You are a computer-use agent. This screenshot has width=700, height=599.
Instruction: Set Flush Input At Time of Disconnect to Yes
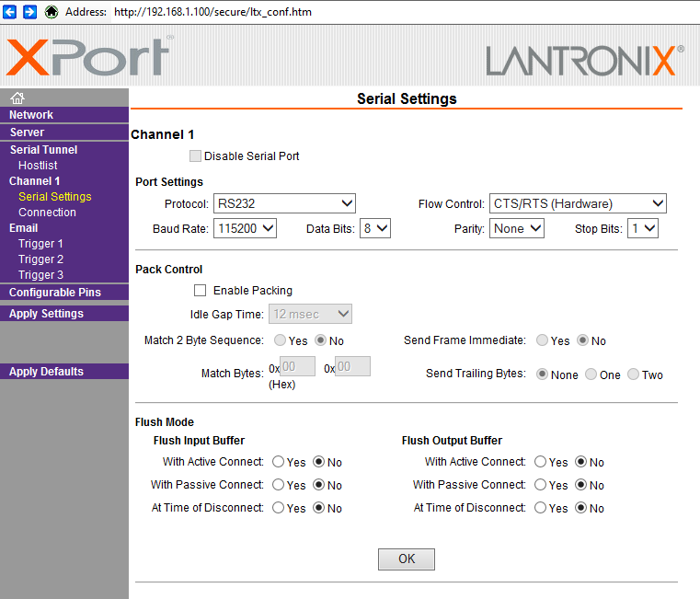tap(278, 508)
